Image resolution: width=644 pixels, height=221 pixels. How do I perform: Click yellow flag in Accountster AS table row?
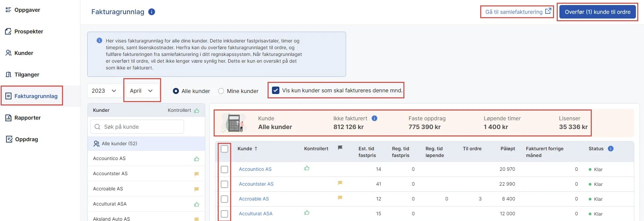pos(340,183)
